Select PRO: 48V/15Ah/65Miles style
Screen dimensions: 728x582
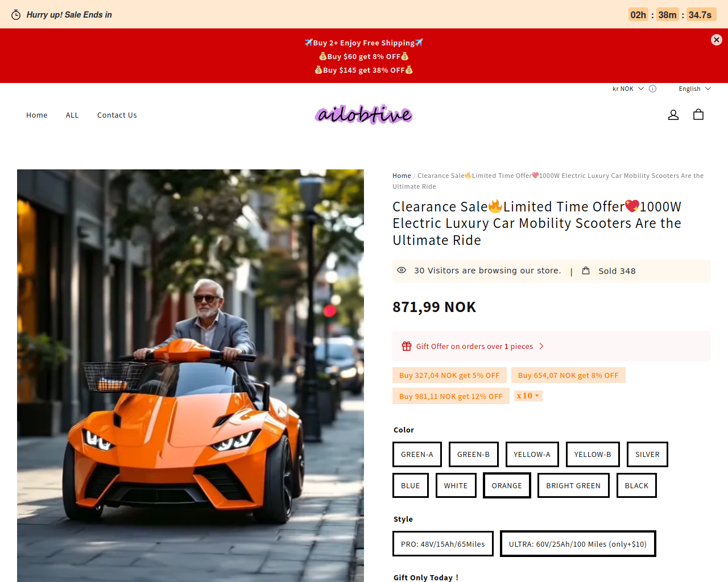[x=443, y=544]
